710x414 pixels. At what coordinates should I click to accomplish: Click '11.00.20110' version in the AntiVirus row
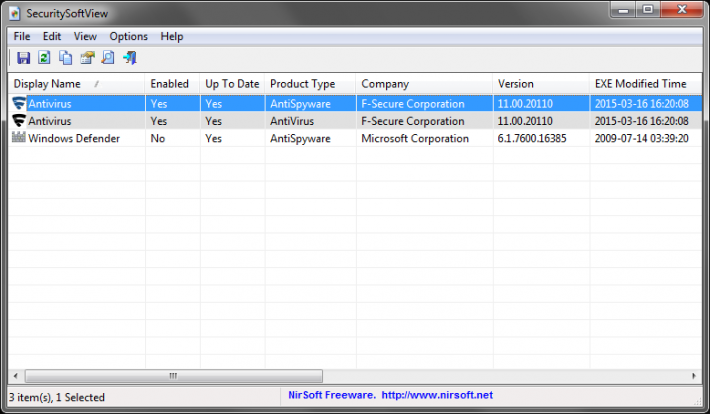tap(525, 121)
